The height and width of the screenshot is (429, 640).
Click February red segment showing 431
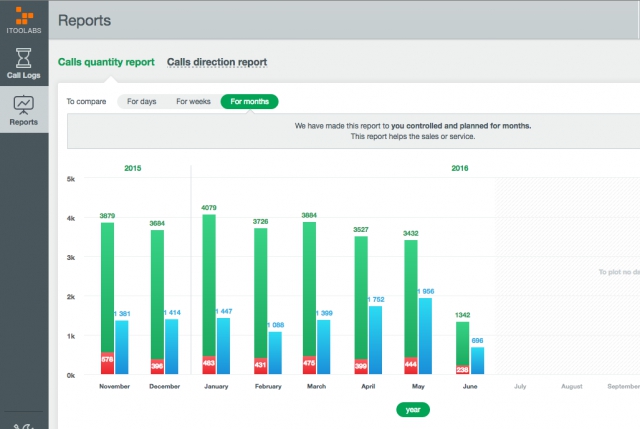coord(260,366)
